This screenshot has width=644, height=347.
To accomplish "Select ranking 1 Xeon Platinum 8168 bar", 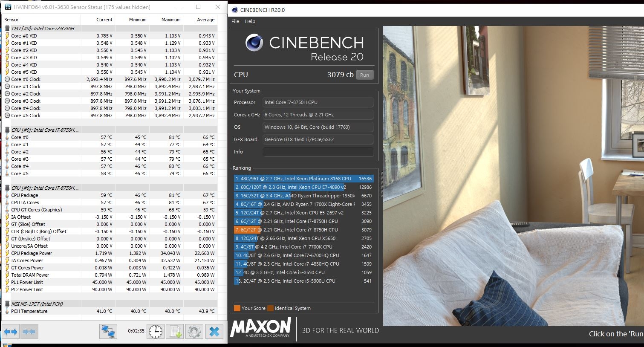I will 303,179.
